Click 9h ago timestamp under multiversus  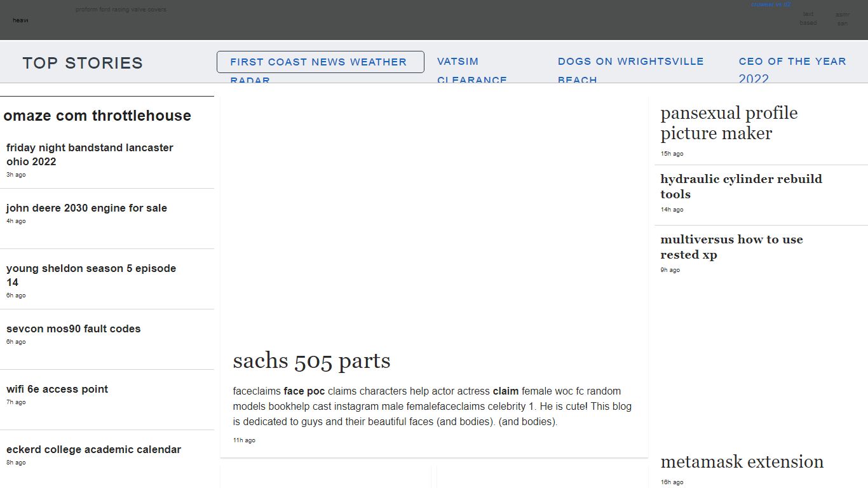[x=670, y=270]
